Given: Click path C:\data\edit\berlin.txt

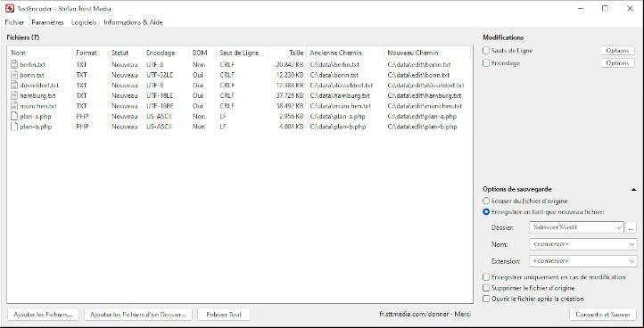Looking at the screenshot, I should tap(419, 64).
